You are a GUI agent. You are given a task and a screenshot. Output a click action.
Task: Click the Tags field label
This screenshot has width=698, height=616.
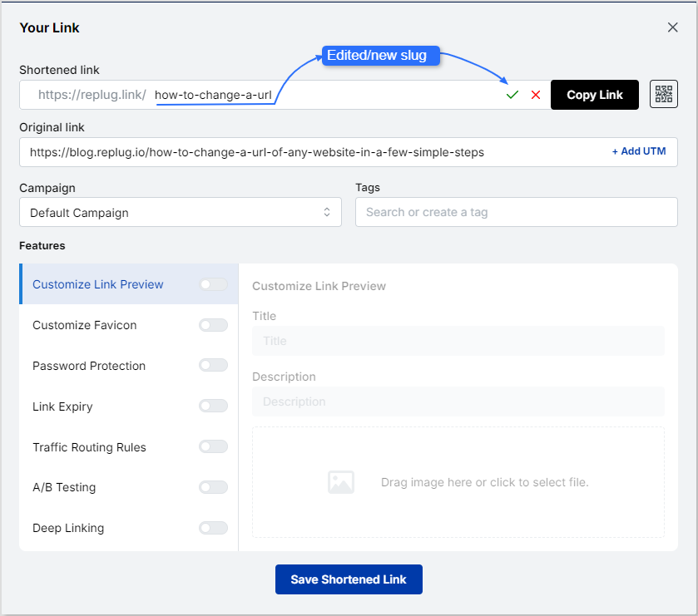pyautogui.click(x=368, y=187)
